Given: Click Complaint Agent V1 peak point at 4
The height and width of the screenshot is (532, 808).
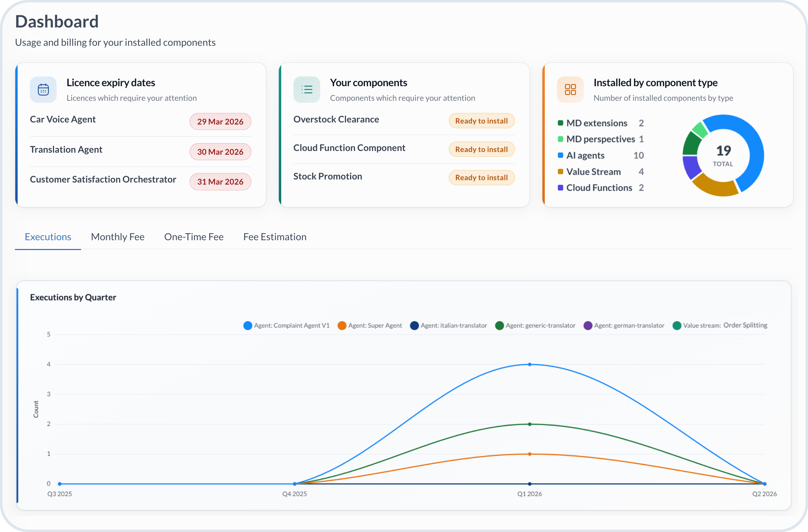Looking at the screenshot, I should point(530,365).
